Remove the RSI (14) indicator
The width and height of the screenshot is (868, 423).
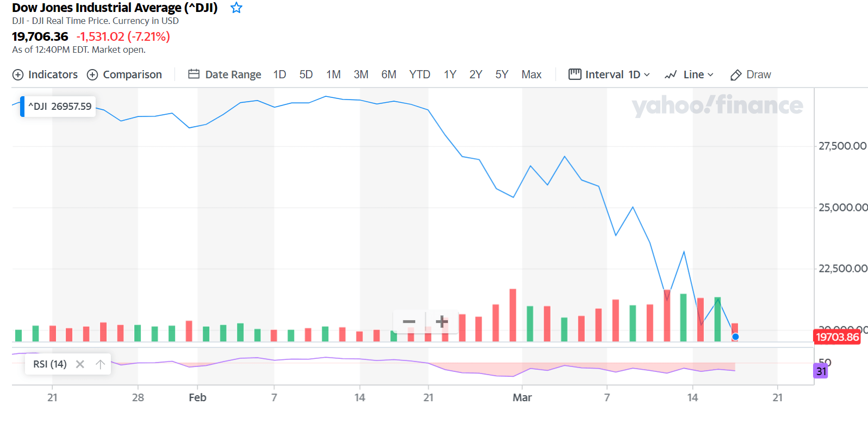click(x=80, y=364)
